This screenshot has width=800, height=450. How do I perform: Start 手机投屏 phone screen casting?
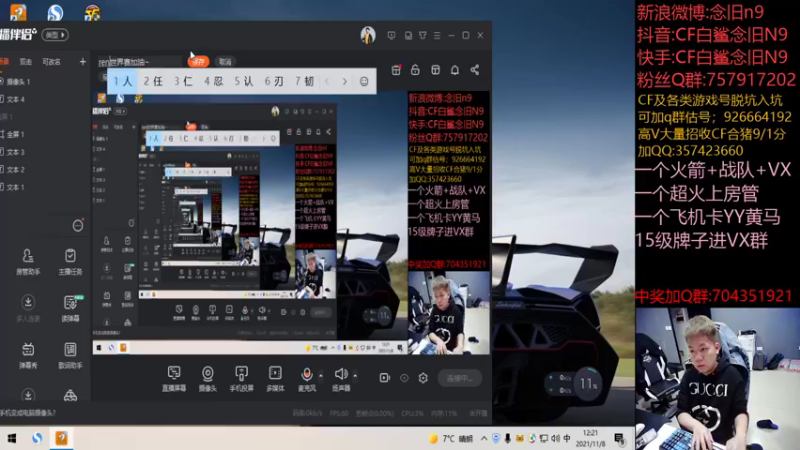pyautogui.click(x=241, y=379)
